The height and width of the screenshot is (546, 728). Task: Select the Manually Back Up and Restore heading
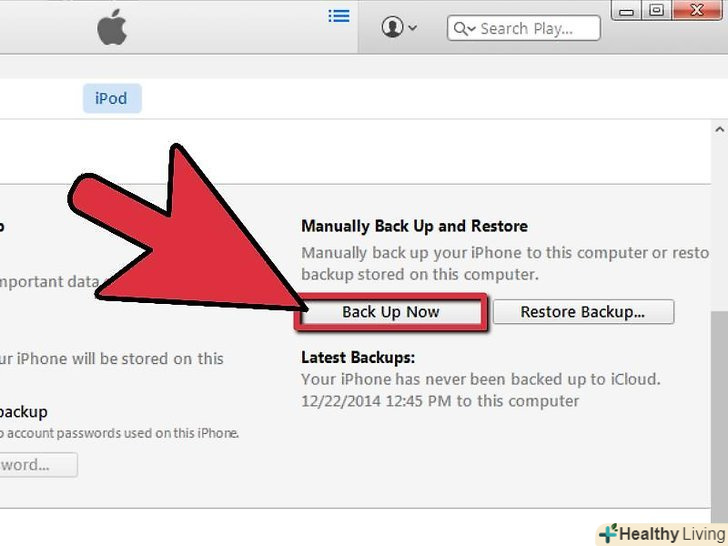414,226
